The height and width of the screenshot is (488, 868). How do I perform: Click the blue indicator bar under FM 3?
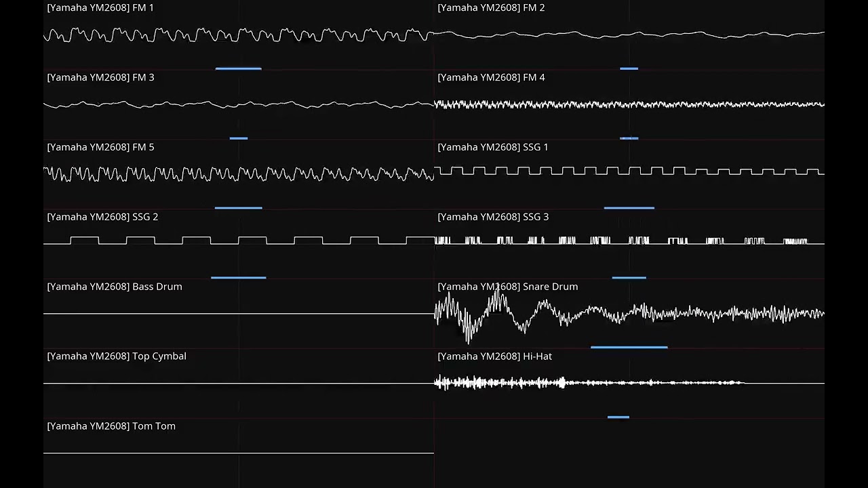[239, 138]
